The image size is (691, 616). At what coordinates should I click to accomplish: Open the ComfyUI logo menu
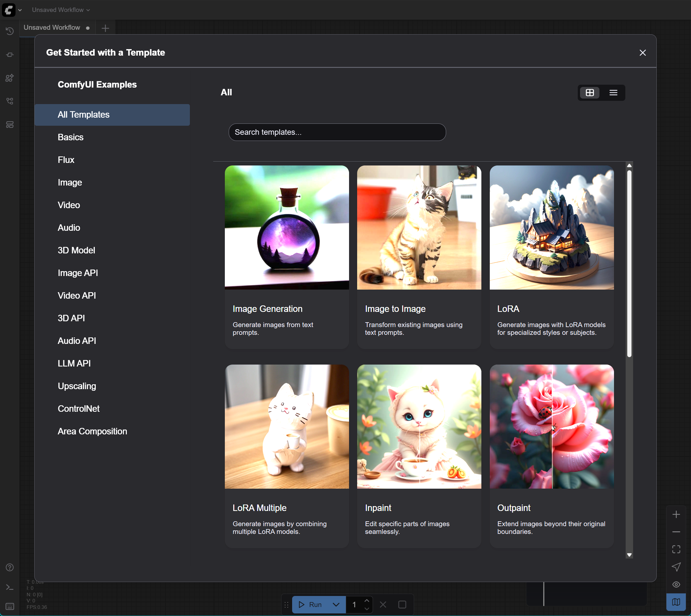9,10
